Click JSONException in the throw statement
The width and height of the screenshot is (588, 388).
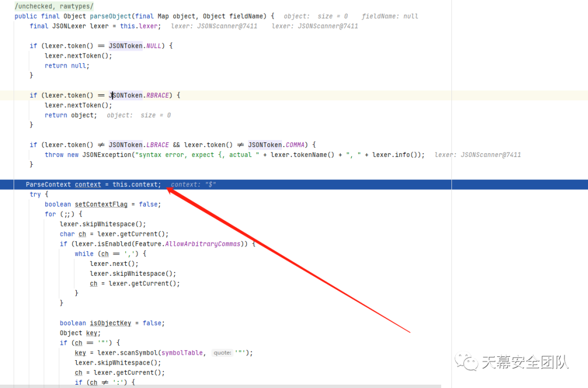[107, 155]
